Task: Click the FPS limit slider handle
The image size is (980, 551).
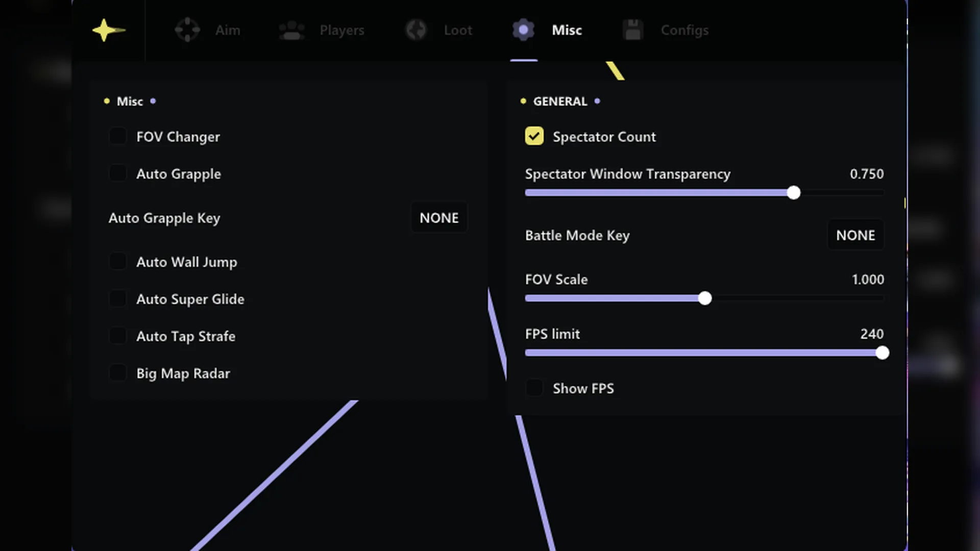Action: tap(882, 353)
